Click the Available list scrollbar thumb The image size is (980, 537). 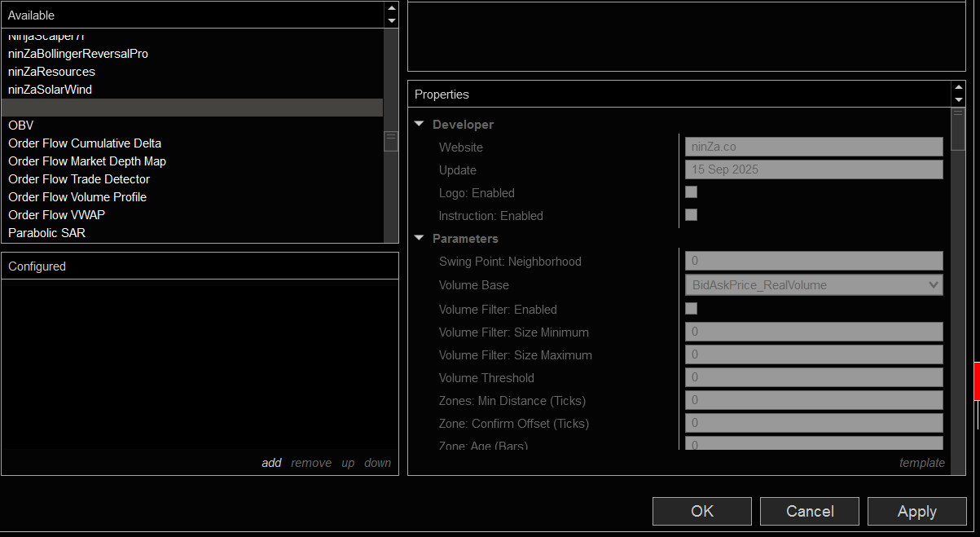pyautogui.click(x=391, y=142)
